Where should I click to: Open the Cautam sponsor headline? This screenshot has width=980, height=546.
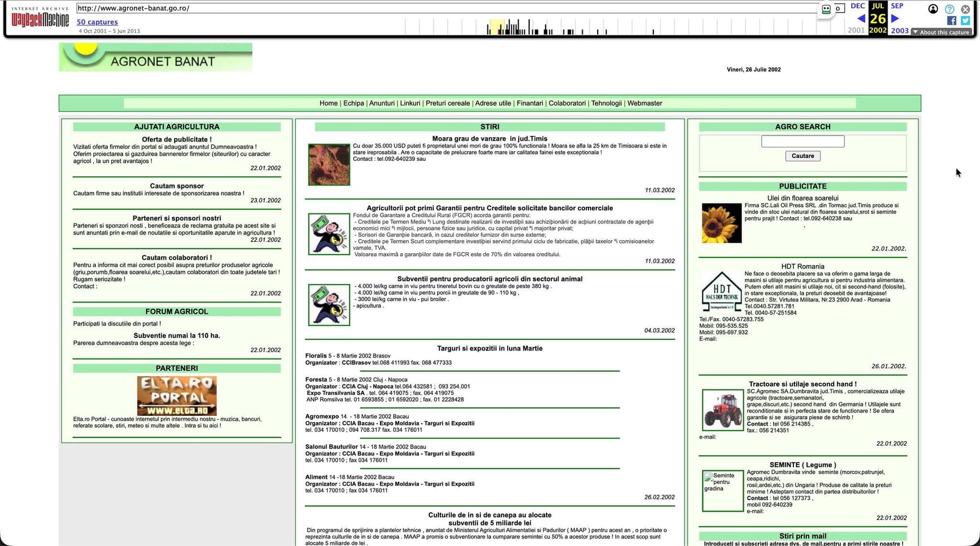tap(177, 186)
